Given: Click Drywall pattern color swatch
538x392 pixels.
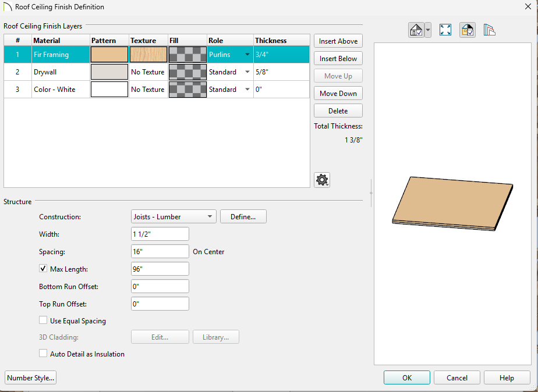Looking at the screenshot, I should click(x=109, y=72).
